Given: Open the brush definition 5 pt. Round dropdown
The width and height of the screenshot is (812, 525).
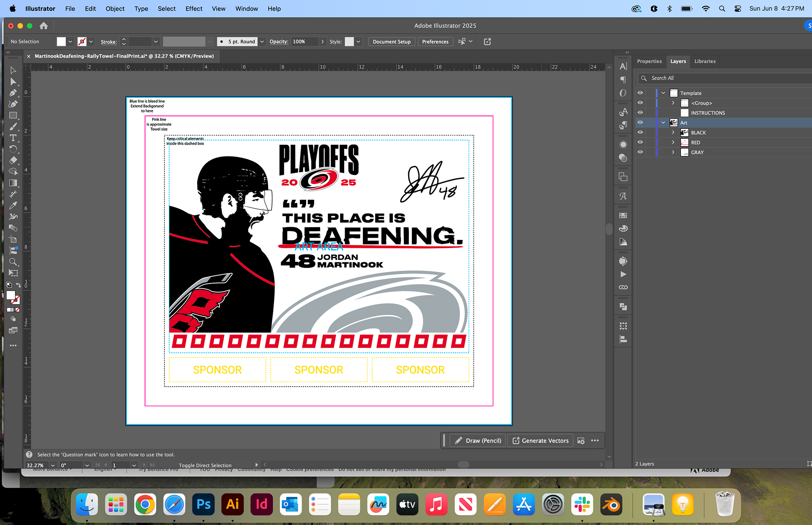Looking at the screenshot, I should (x=262, y=41).
